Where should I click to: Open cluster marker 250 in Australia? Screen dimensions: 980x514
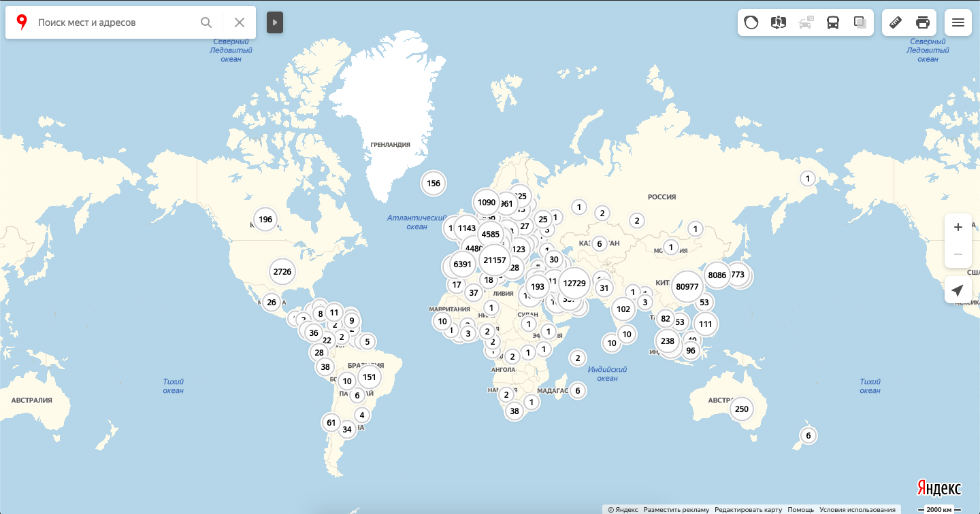point(742,409)
